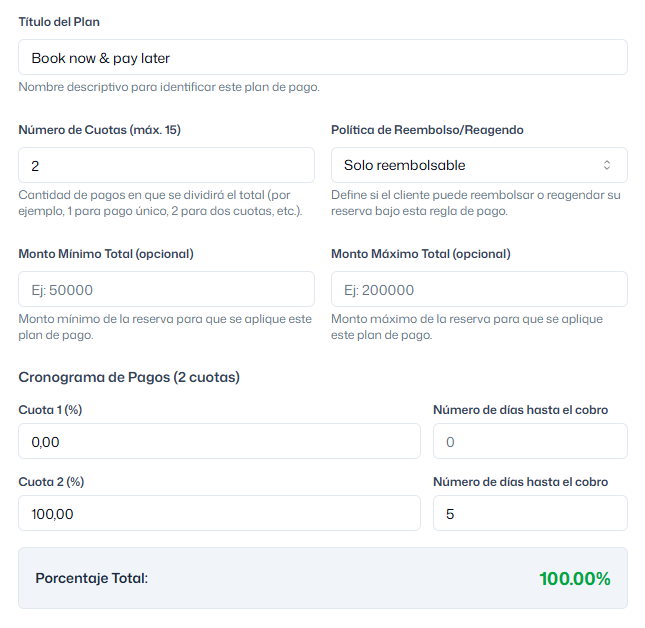Focus the Número de Cuotas input
The width and height of the screenshot is (645, 628).
(x=166, y=165)
